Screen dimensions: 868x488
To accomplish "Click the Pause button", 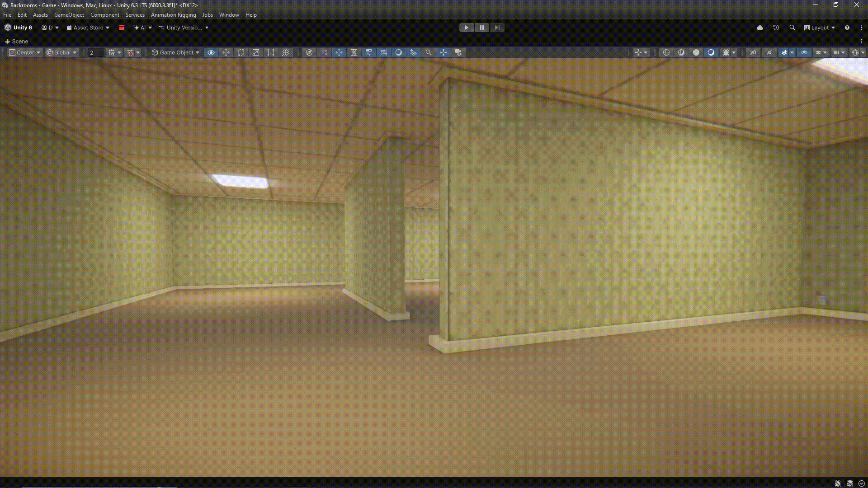I will pos(482,28).
